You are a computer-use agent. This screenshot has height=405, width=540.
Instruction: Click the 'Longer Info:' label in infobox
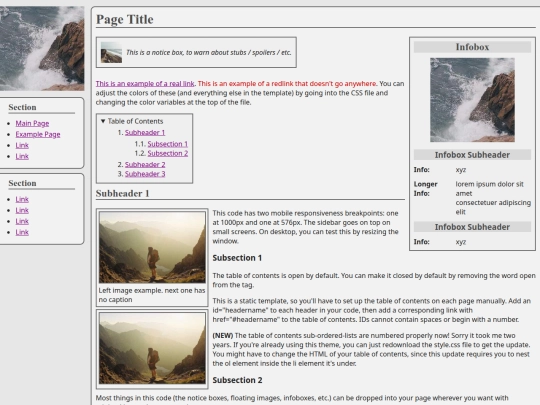coord(426,189)
